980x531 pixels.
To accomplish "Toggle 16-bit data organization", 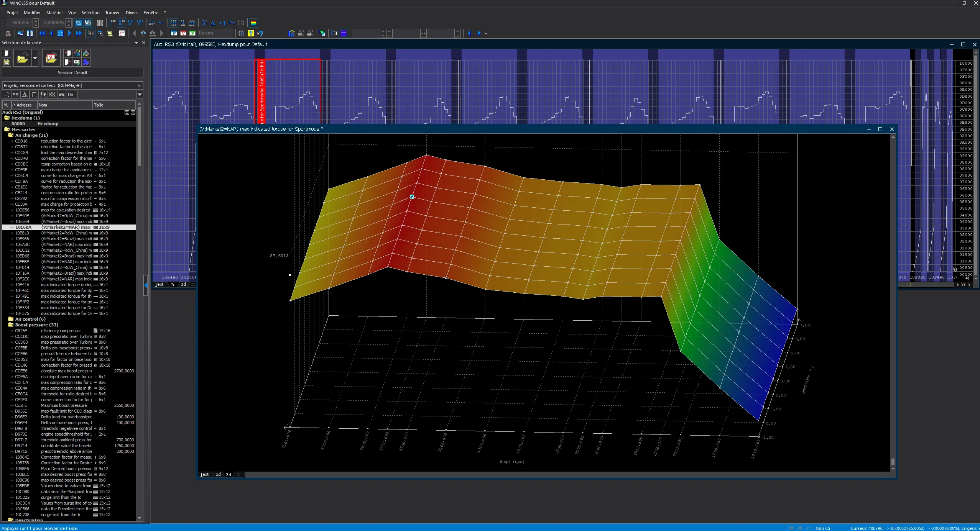I will (x=122, y=23).
